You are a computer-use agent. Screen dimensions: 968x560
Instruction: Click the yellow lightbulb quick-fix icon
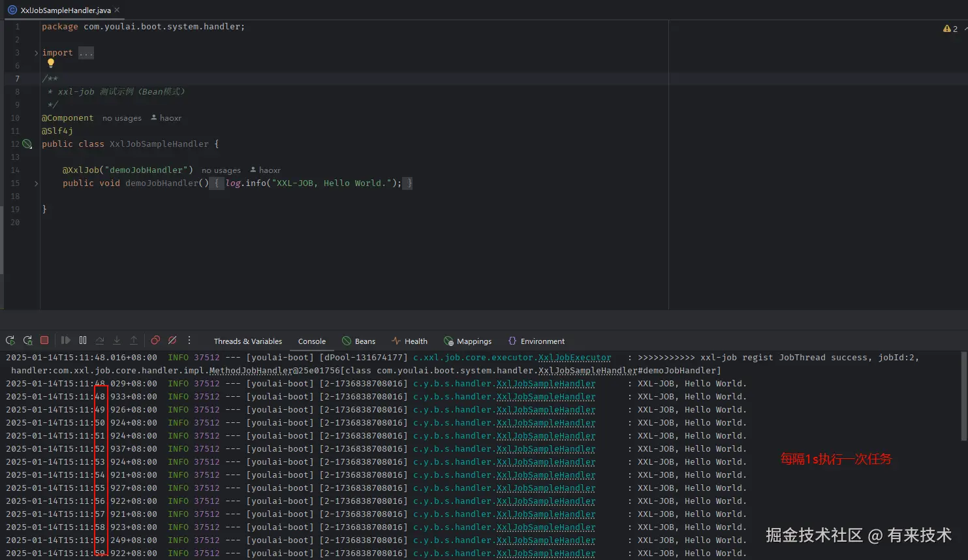[x=51, y=63]
